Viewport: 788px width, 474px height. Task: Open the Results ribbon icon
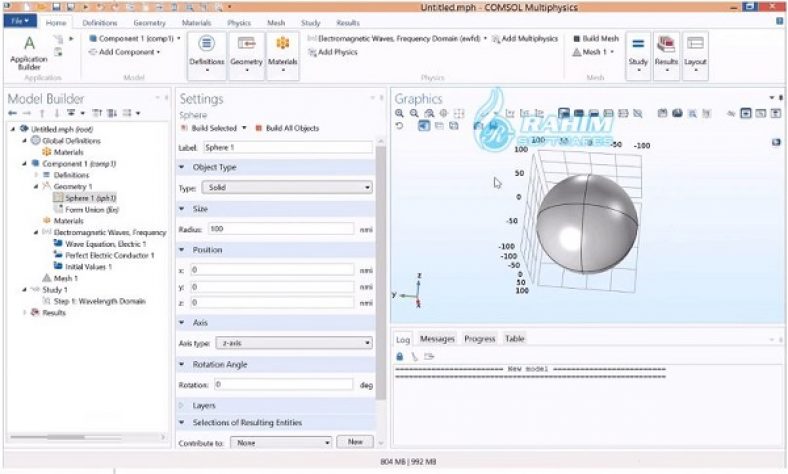tap(667, 45)
